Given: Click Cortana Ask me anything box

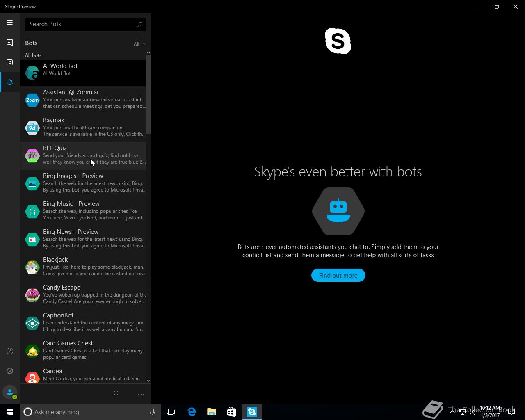Looking at the screenshot, I should (x=90, y=412).
